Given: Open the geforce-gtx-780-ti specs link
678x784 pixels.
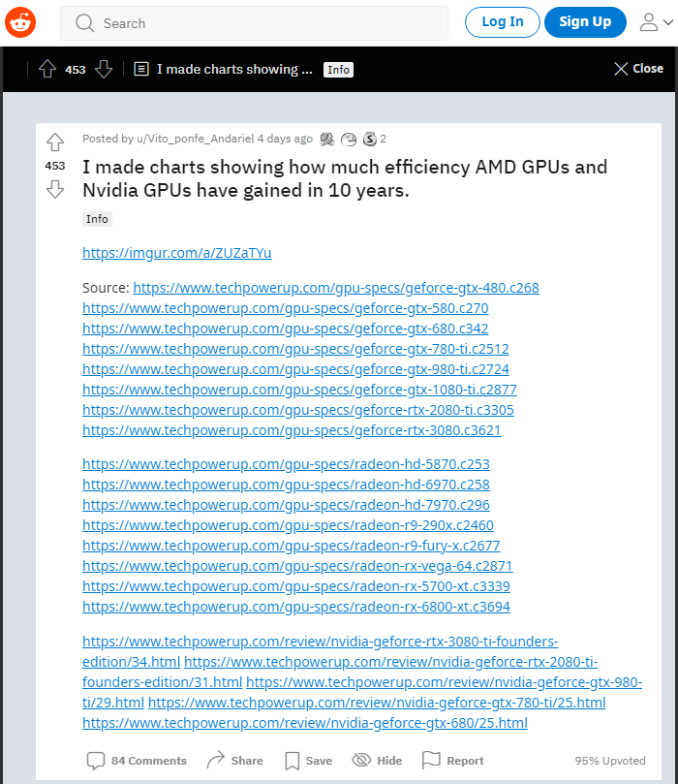Looking at the screenshot, I should click(295, 349).
